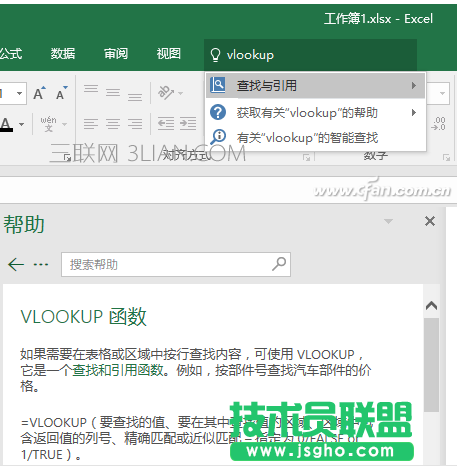Open the font color dropdown arrow
This screenshot has height=467, width=457.
click(x=21, y=124)
